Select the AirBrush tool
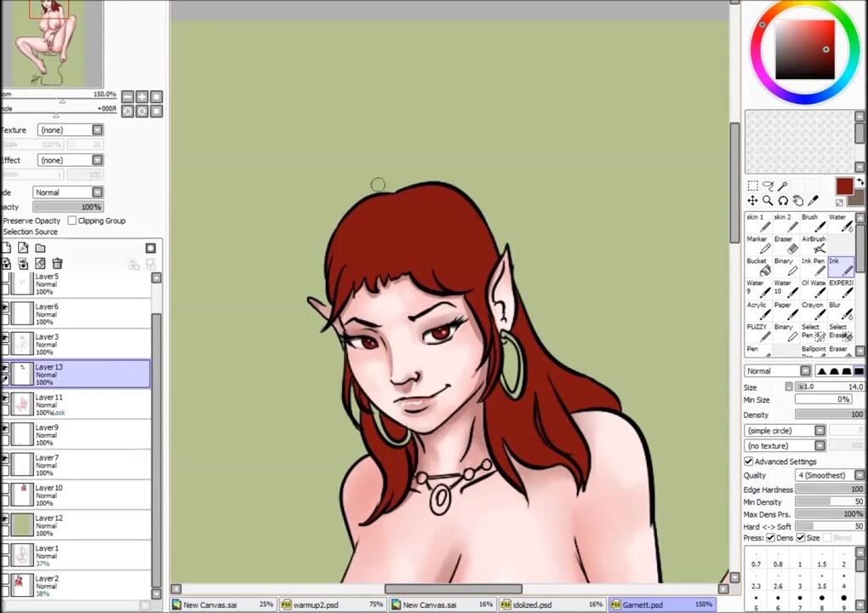The image size is (868, 613). (x=814, y=244)
